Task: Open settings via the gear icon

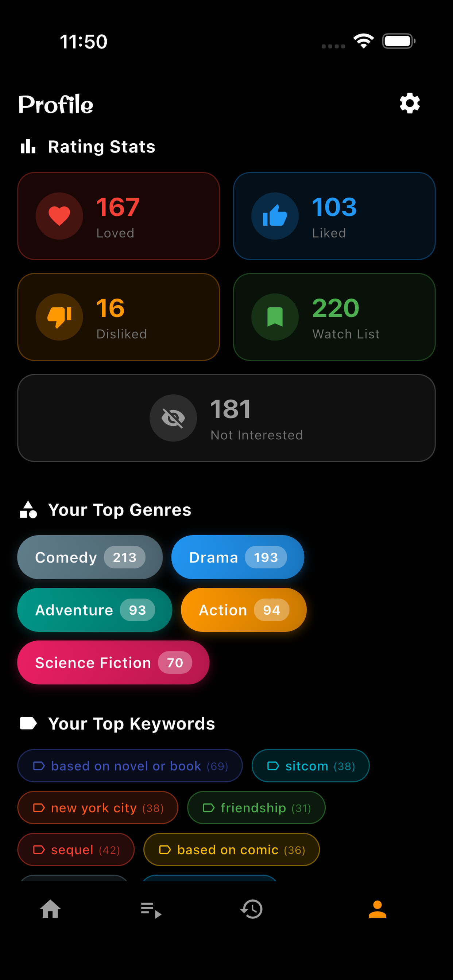Action: [x=410, y=103]
